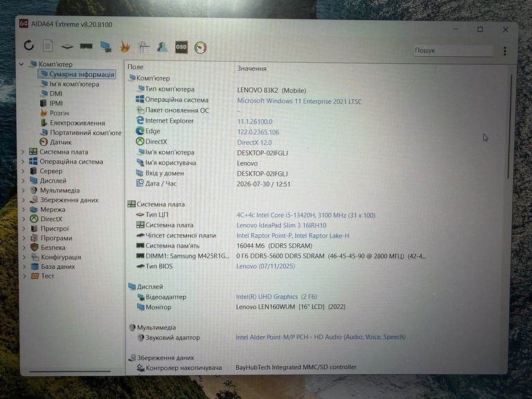Click the 16044 МБ (DDR5 SDRAM) value
The height and width of the screenshot is (399, 532).
coord(274,246)
